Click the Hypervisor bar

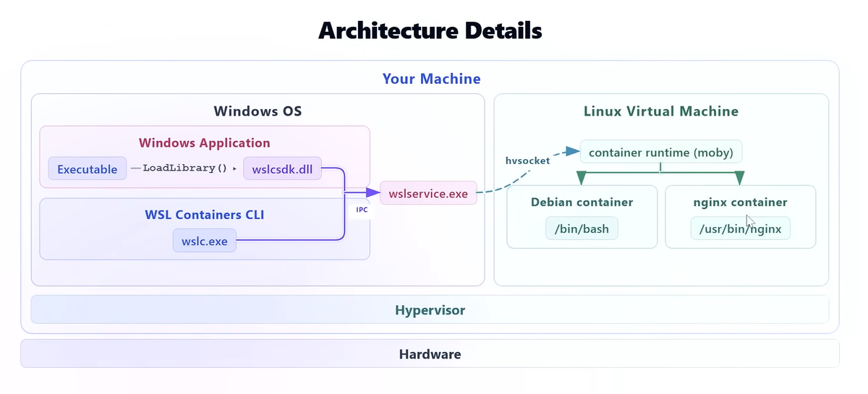tap(430, 309)
